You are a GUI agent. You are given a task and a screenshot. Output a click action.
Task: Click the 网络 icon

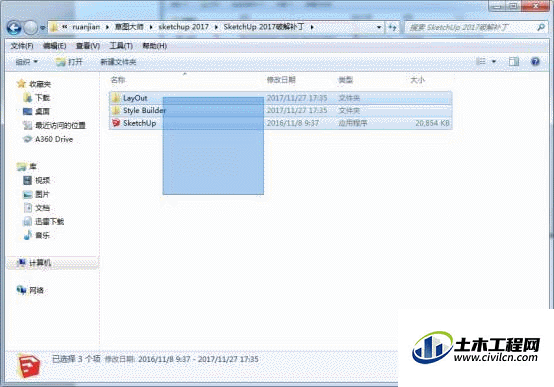coord(21,290)
